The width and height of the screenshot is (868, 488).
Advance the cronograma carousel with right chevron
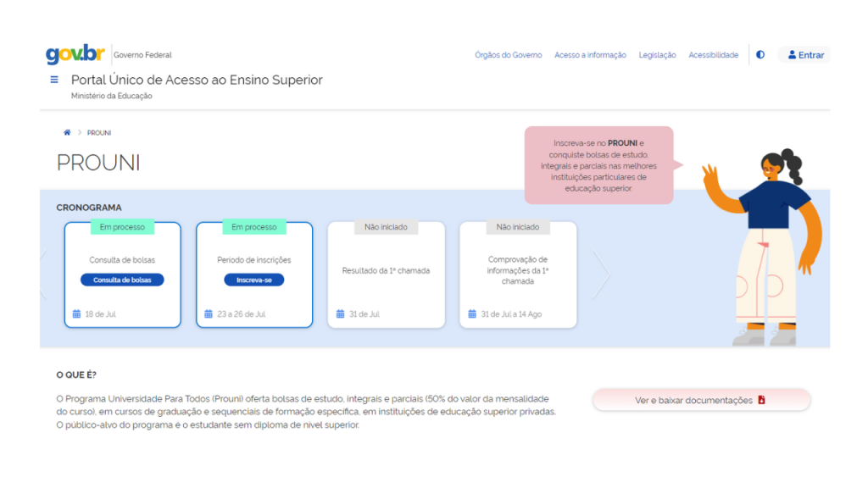601,274
